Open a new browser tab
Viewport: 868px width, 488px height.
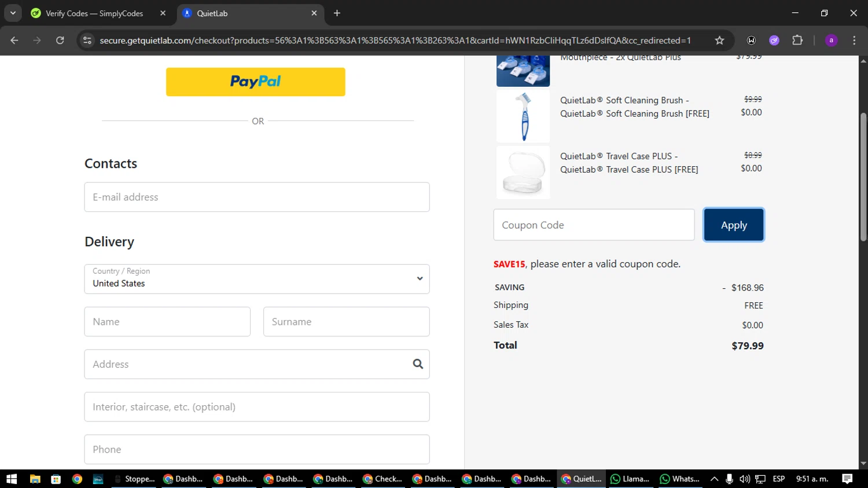[337, 13]
